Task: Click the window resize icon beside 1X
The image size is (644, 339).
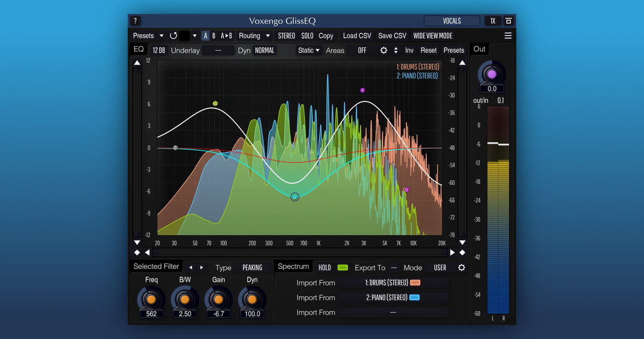Action: (508, 21)
